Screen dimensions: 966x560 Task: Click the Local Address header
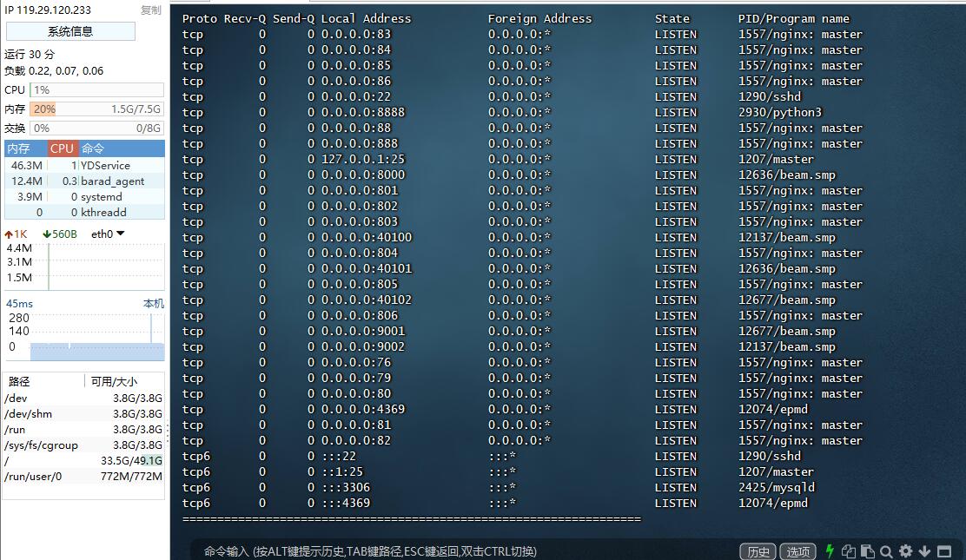366,18
